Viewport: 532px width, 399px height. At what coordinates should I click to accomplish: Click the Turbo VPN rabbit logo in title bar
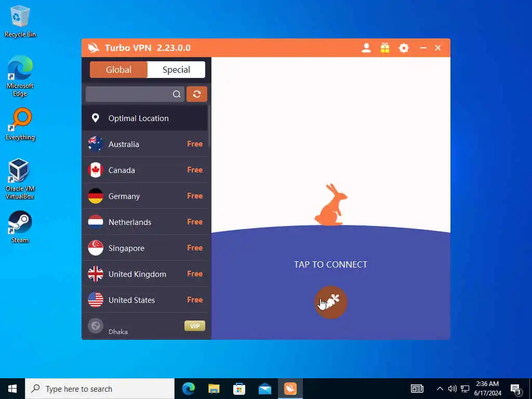coord(94,48)
